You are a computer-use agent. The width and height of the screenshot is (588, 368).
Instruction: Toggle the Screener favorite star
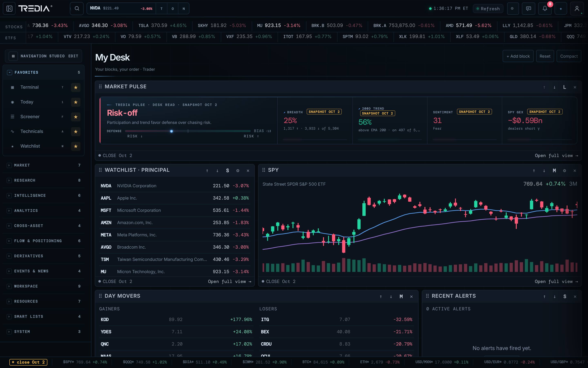(x=76, y=117)
